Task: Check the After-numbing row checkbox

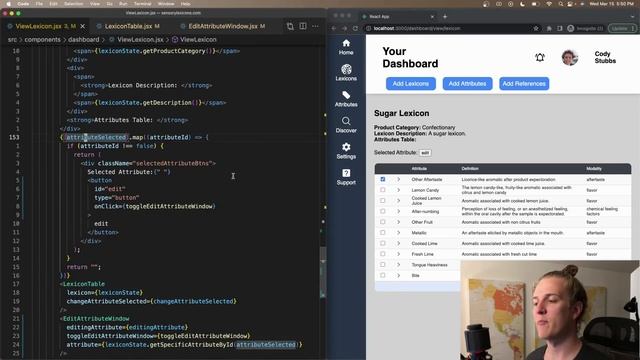Action: tap(382, 211)
